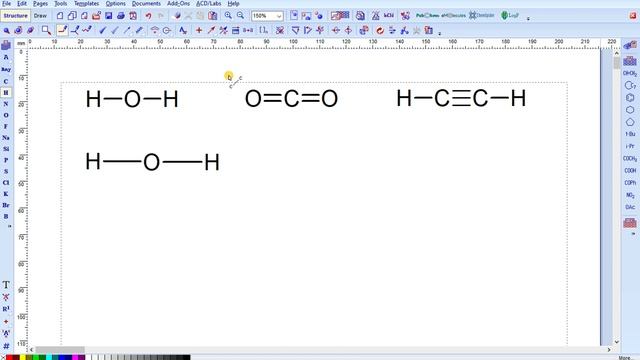The width and height of the screenshot is (640, 360).
Task: Open the Edit menu
Action: tap(22, 3)
